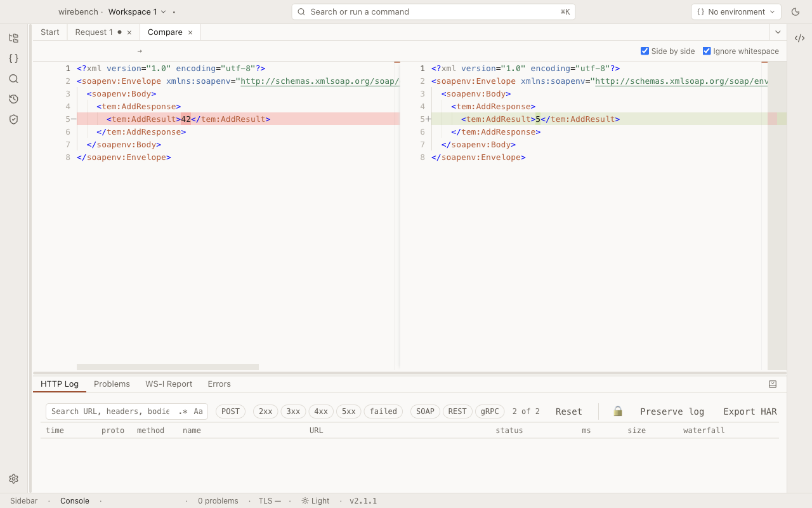Open the environments braces sidebar icon
The image size is (812, 508).
[13, 58]
